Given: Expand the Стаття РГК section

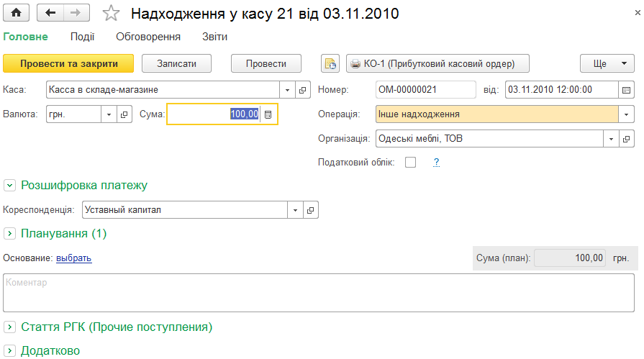Looking at the screenshot, I should (x=9, y=327).
